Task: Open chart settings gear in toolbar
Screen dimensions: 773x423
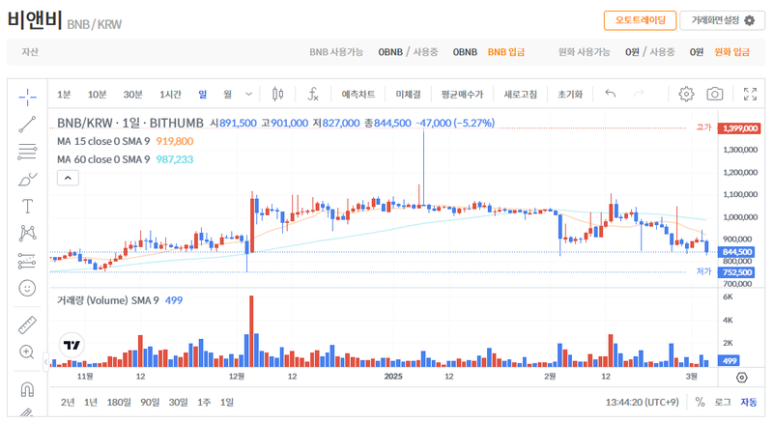Action: [686, 94]
